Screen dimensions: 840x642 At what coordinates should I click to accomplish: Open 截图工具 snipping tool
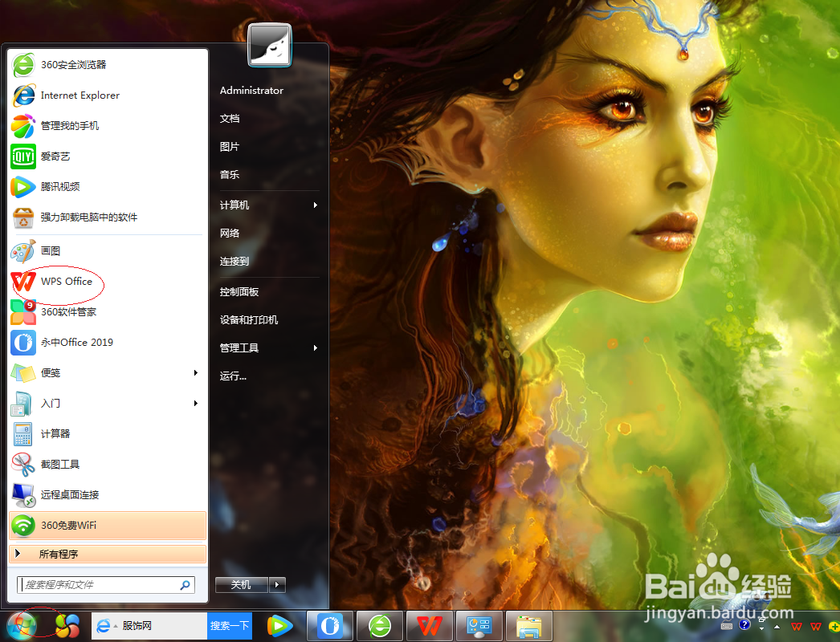(x=108, y=465)
